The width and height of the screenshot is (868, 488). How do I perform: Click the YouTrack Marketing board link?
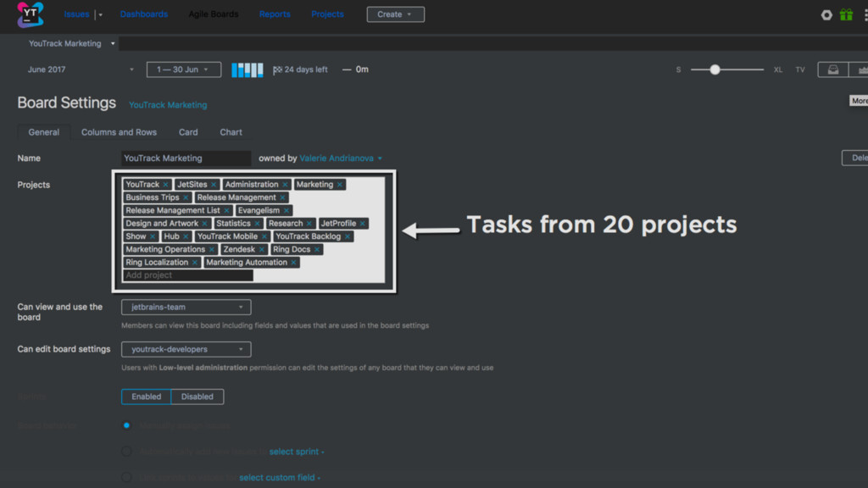click(168, 105)
